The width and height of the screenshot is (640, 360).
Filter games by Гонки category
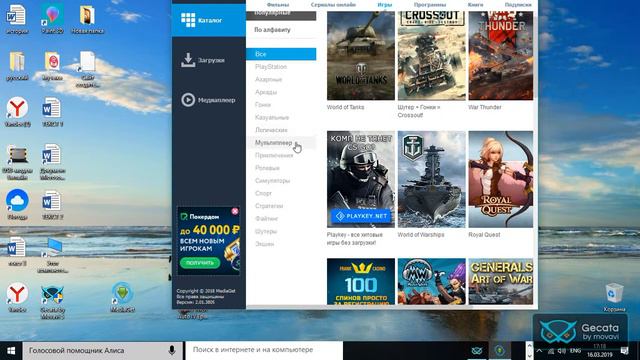pyautogui.click(x=263, y=104)
